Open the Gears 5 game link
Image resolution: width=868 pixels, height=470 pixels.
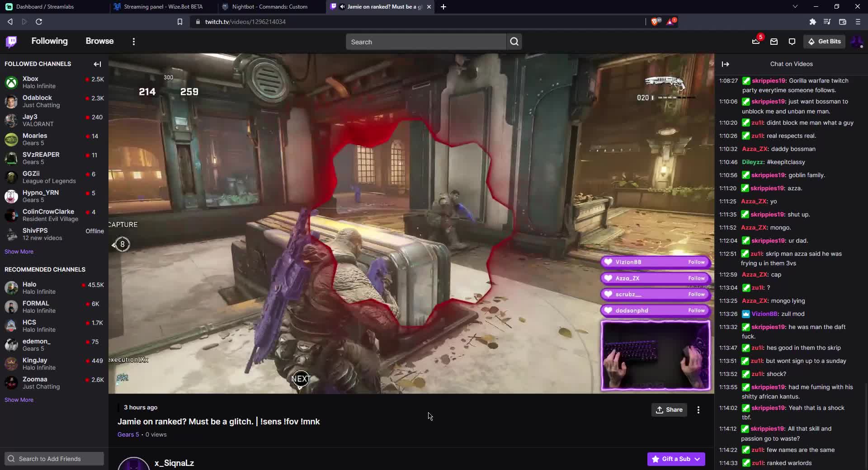128,434
